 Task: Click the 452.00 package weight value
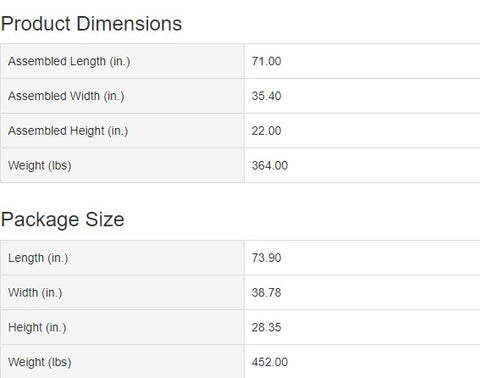point(270,362)
